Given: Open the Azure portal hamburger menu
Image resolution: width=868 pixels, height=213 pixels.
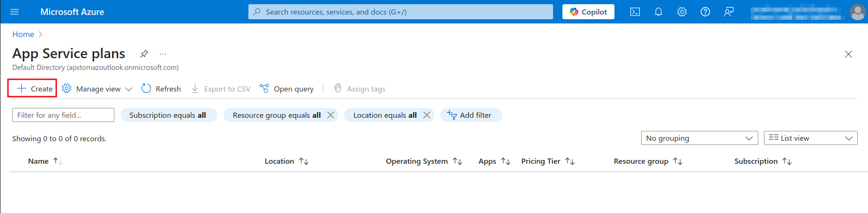Looking at the screenshot, I should 15,12.
